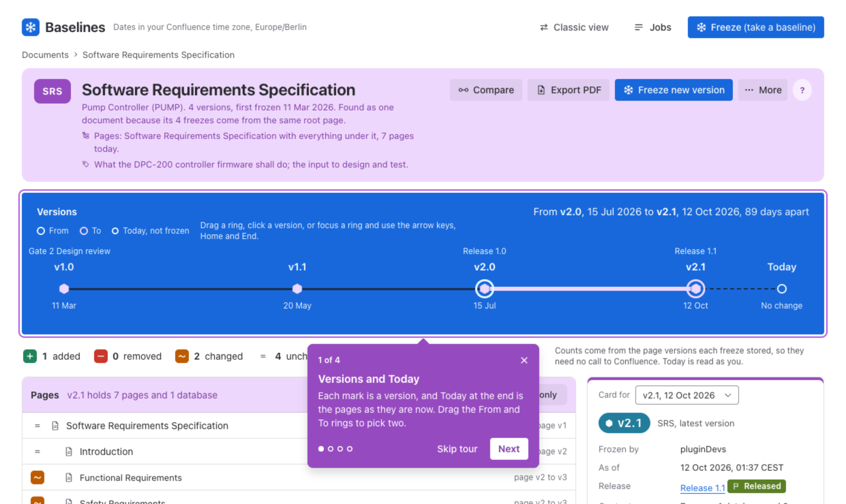Image resolution: width=846 pixels, height=504 pixels.
Task: Jump to fourth tour step dot
Action: pos(349,449)
